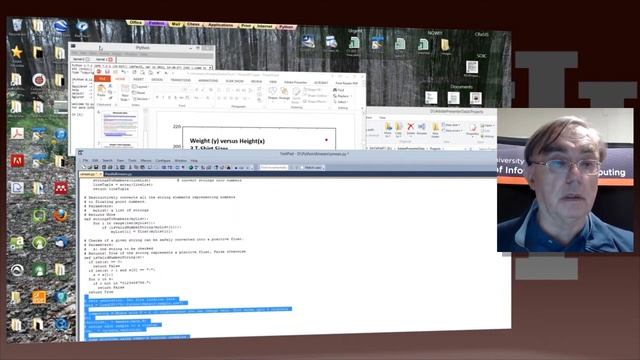Image resolution: width=640 pixels, height=360 pixels.
Task: Open the Select dropdown in PowerPoint
Action: [340, 102]
